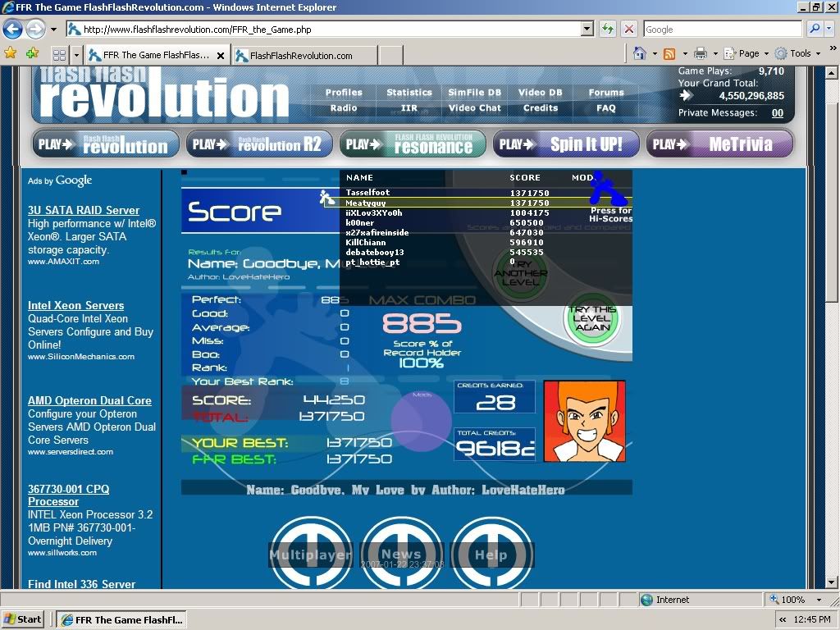Expand the address bar URL dropdown
Viewport: 840px width, 630px height.
[x=587, y=29]
